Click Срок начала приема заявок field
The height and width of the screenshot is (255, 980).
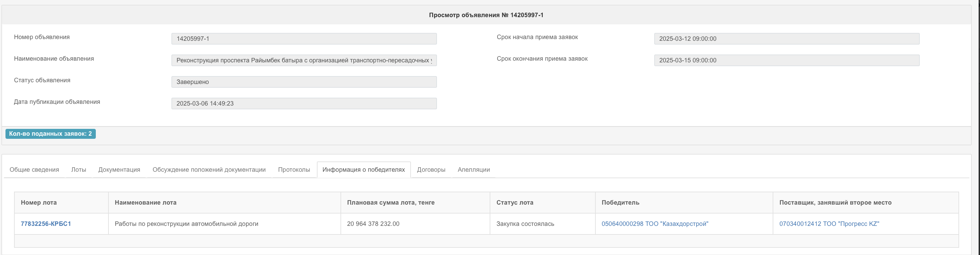[787, 39]
